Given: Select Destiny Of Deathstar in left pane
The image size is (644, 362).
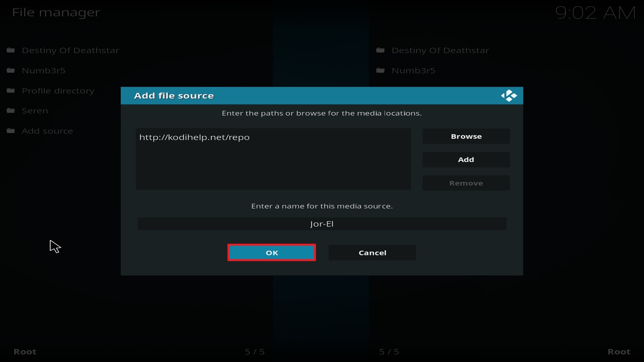Looking at the screenshot, I should tap(70, 51).
